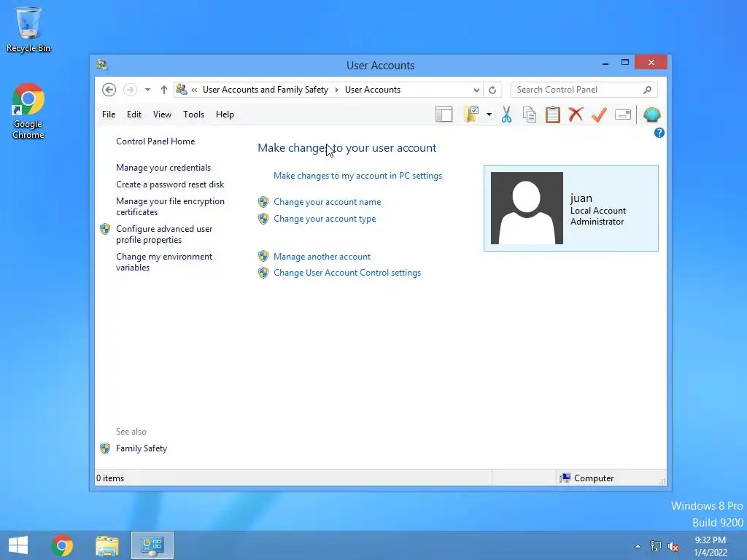The width and height of the screenshot is (747, 560).
Task: Click the search magnifier icon
Action: (647, 90)
